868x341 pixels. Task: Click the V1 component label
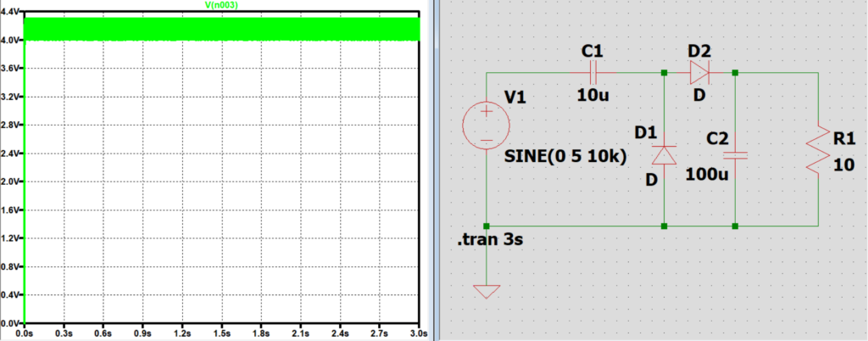515,98
